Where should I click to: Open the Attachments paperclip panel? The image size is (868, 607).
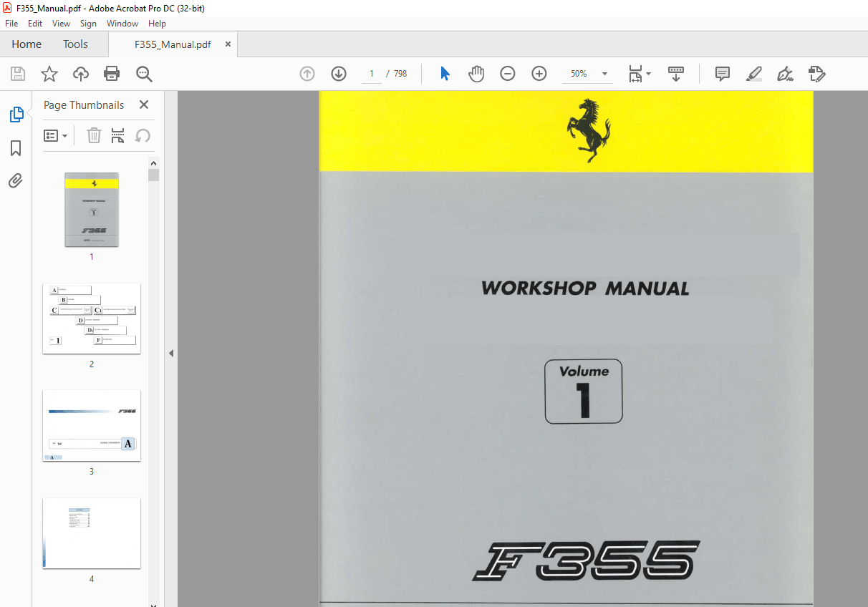tap(16, 180)
